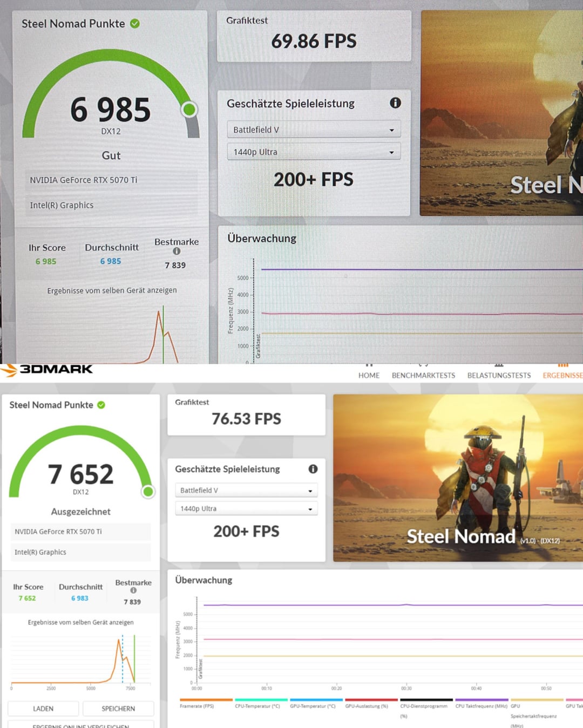Image resolution: width=583 pixels, height=728 pixels.
Task: Click the Ihr Score value 7 652
Action: coord(27,598)
